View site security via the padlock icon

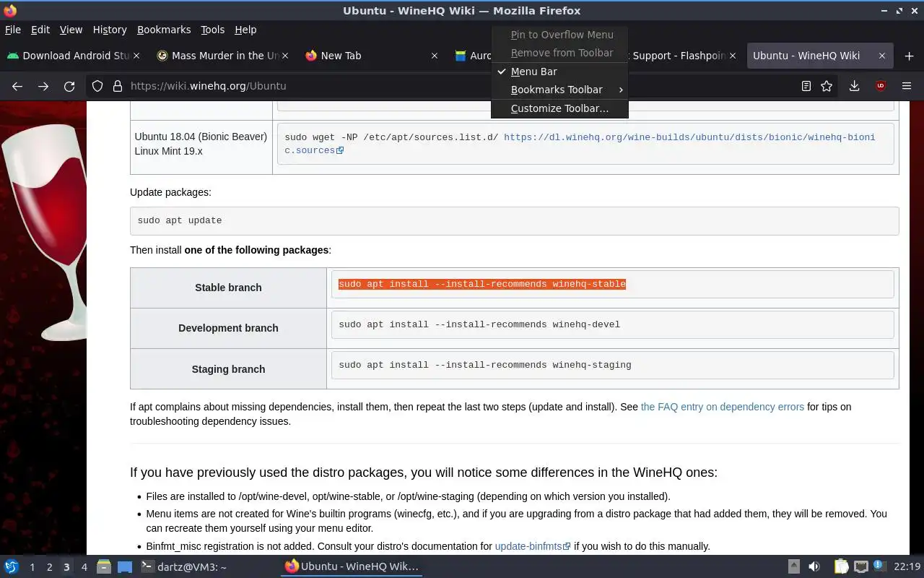coord(117,86)
